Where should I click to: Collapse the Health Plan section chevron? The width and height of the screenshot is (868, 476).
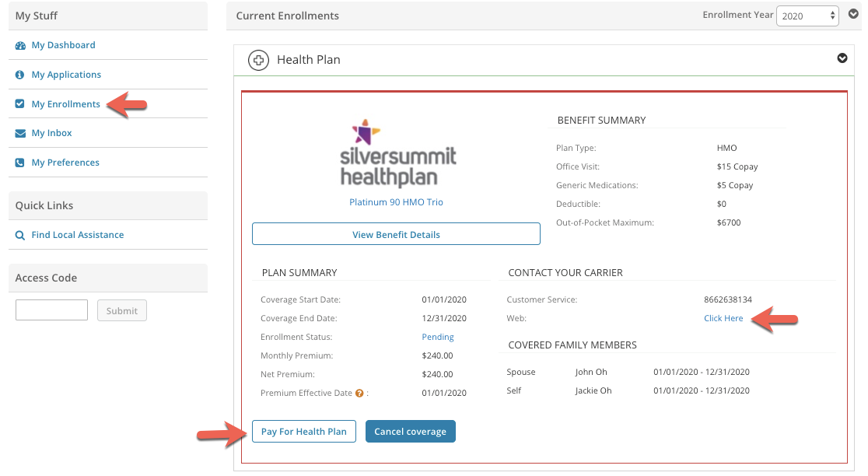click(x=842, y=58)
